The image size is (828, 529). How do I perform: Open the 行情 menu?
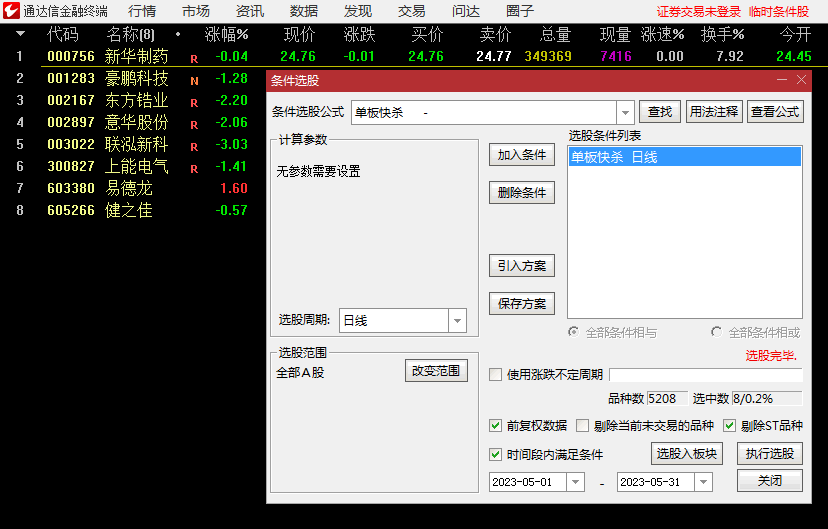142,11
